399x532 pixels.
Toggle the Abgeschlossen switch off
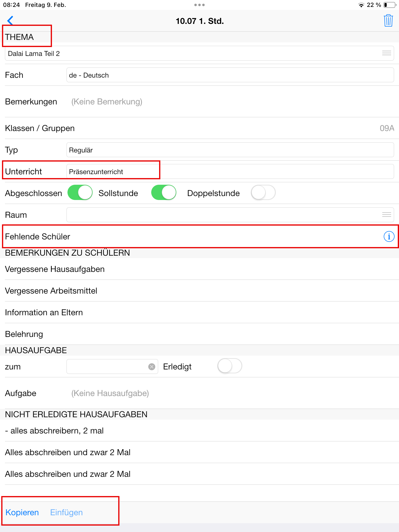click(80, 193)
